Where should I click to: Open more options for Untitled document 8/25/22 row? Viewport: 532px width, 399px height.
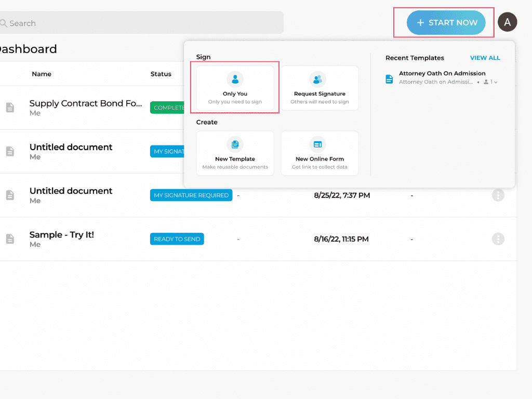coord(498,195)
